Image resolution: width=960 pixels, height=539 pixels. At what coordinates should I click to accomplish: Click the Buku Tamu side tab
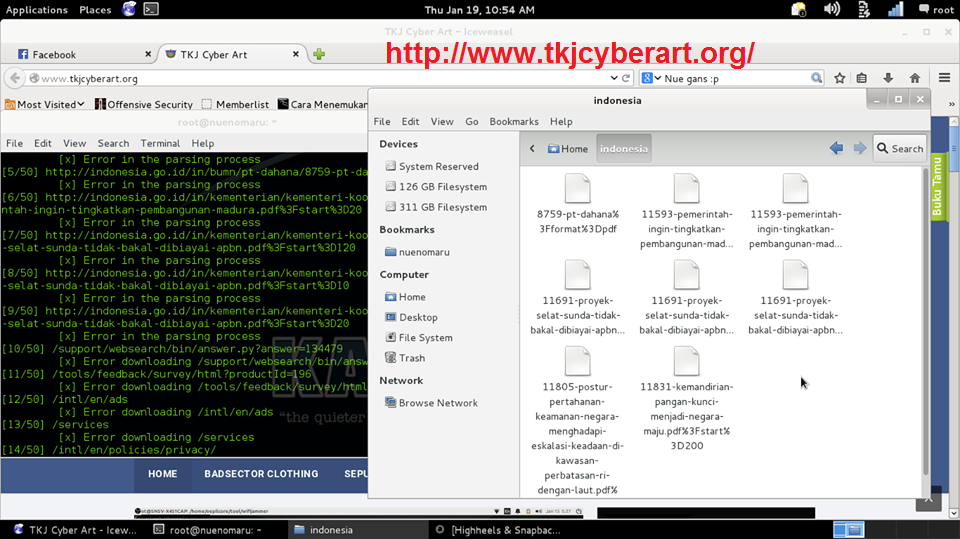point(937,187)
